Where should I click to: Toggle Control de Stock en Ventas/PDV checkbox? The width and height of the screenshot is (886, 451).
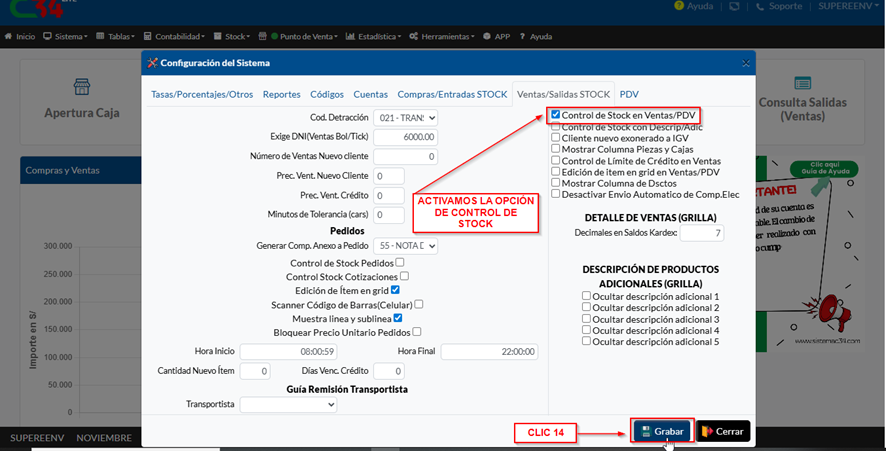555,115
